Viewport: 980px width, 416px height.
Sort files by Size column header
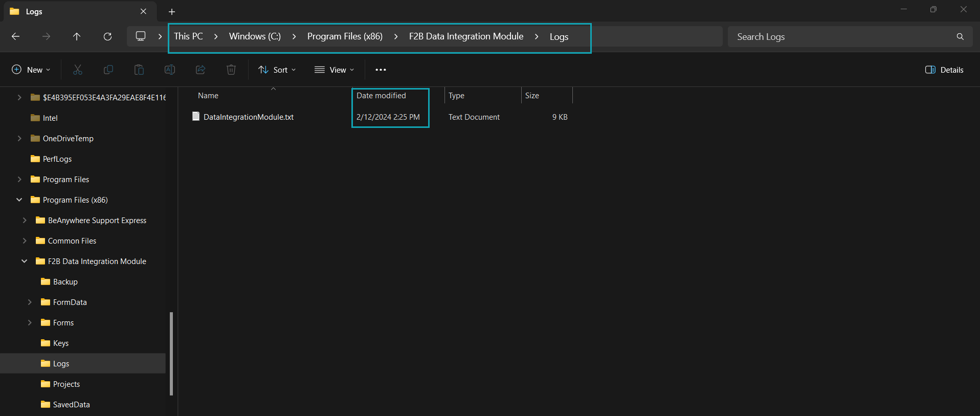click(532, 96)
